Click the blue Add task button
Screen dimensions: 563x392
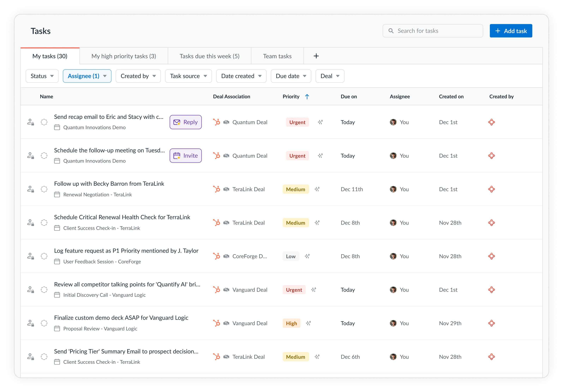pyautogui.click(x=511, y=31)
